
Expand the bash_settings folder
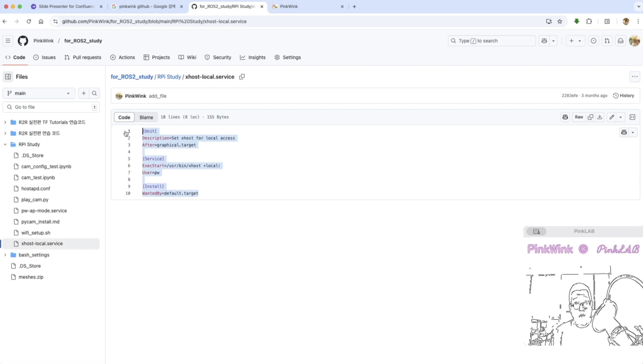click(x=5, y=255)
